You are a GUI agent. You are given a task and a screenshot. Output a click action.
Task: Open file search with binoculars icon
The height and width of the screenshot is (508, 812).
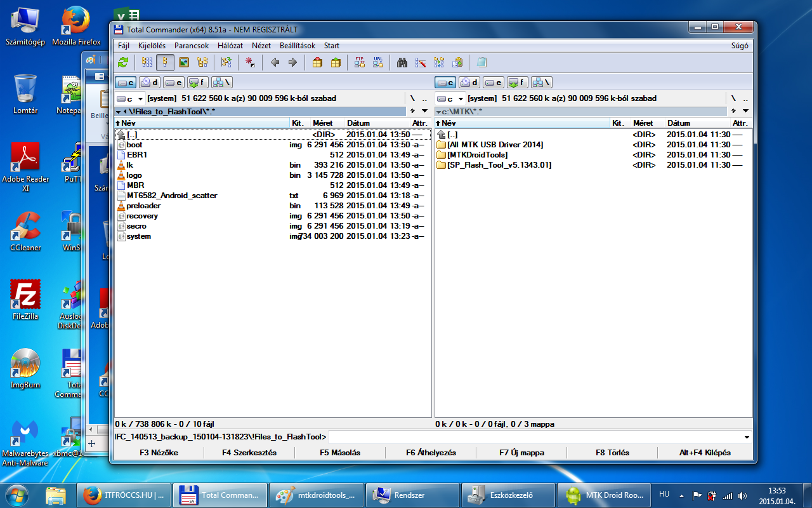402,62
